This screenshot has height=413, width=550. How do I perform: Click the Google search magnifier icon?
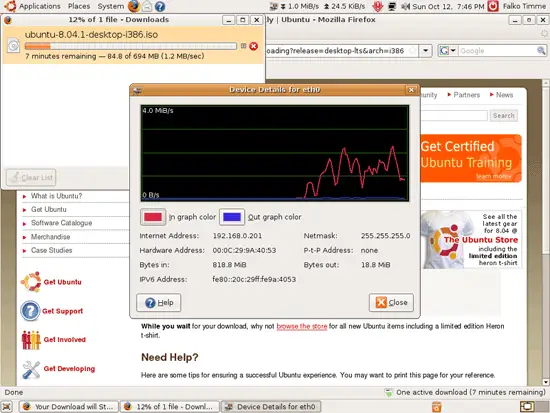point(541,51)
